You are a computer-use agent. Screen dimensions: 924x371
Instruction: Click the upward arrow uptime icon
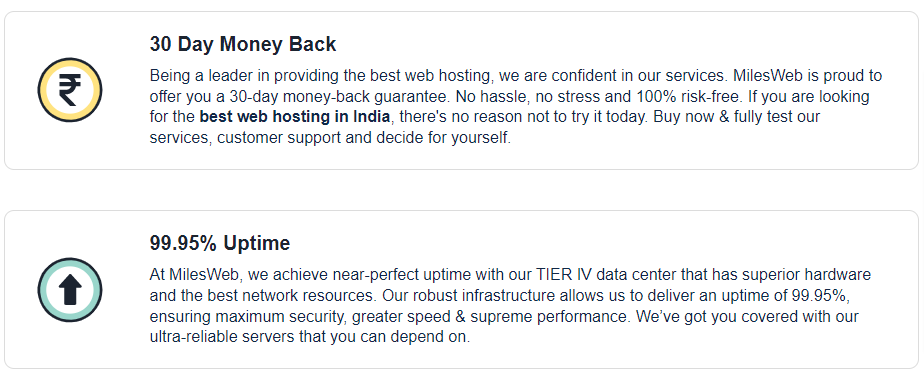pyautogui.click(x=70, y=290)
